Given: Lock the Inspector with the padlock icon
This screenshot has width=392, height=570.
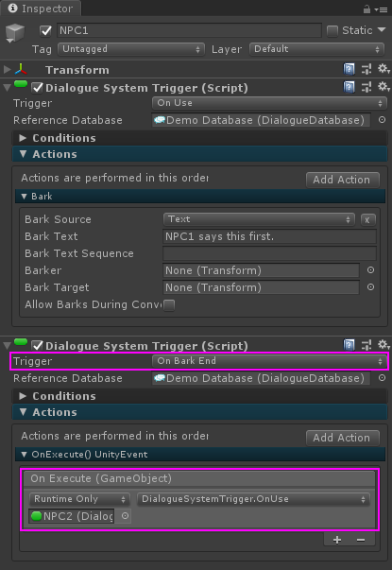Looking at the screenshot, I should [366, 9].
